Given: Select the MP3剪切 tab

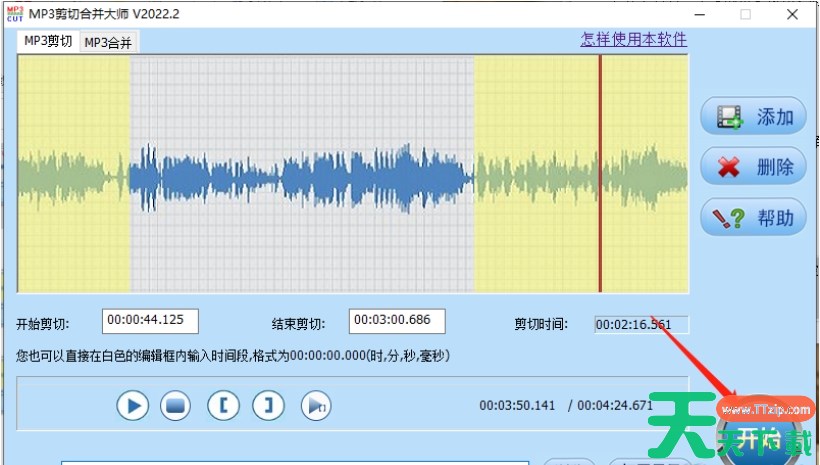Looking at the screenshot, I should click(48, 41).
